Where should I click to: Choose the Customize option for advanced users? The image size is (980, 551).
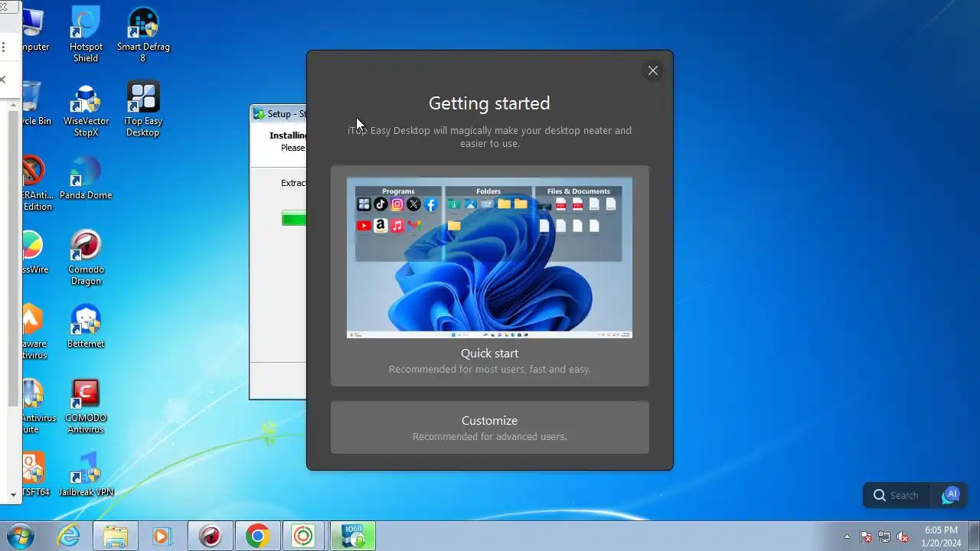pos(489,428)
